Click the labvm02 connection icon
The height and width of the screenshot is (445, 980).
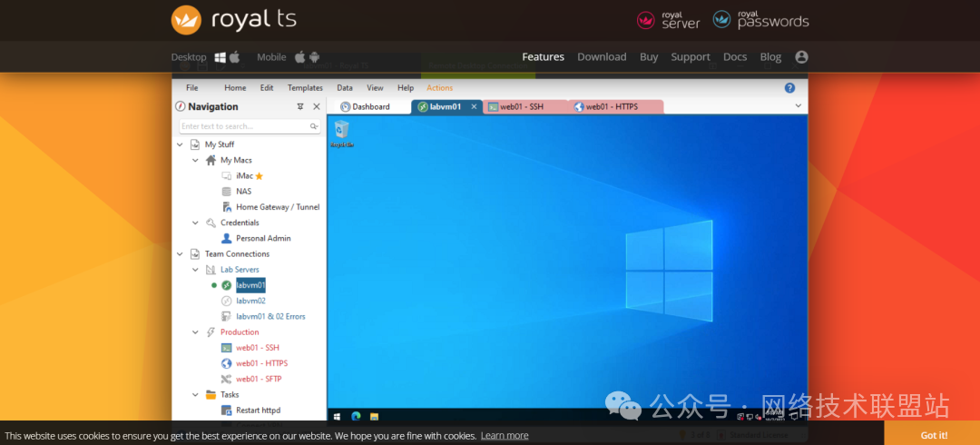pos(226,301)
